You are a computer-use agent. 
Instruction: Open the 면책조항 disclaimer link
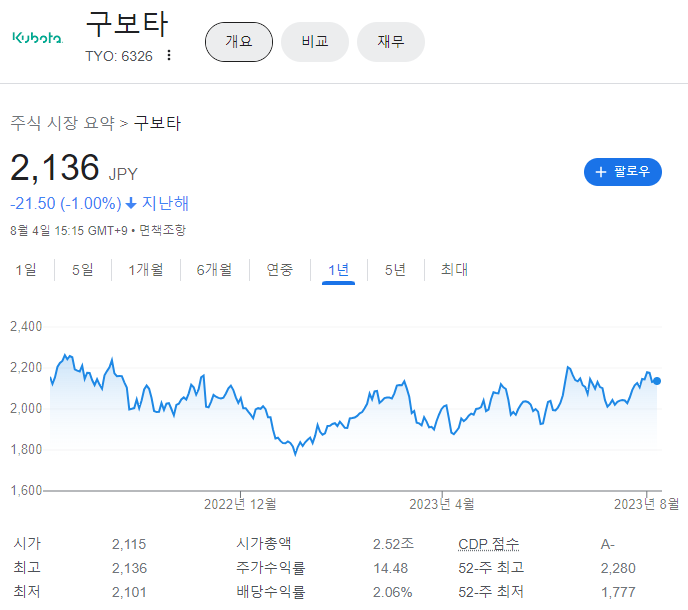(162, 230)
